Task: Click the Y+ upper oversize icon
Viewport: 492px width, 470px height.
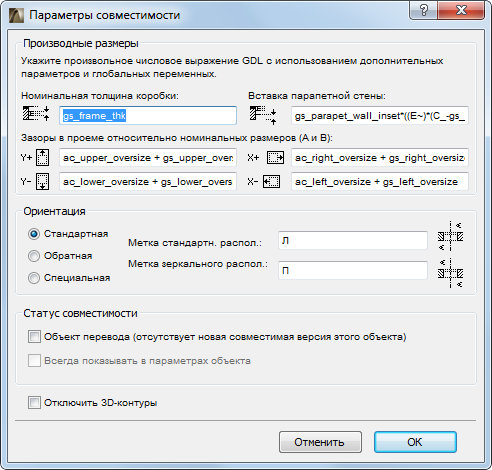Action: coord(42,157)
